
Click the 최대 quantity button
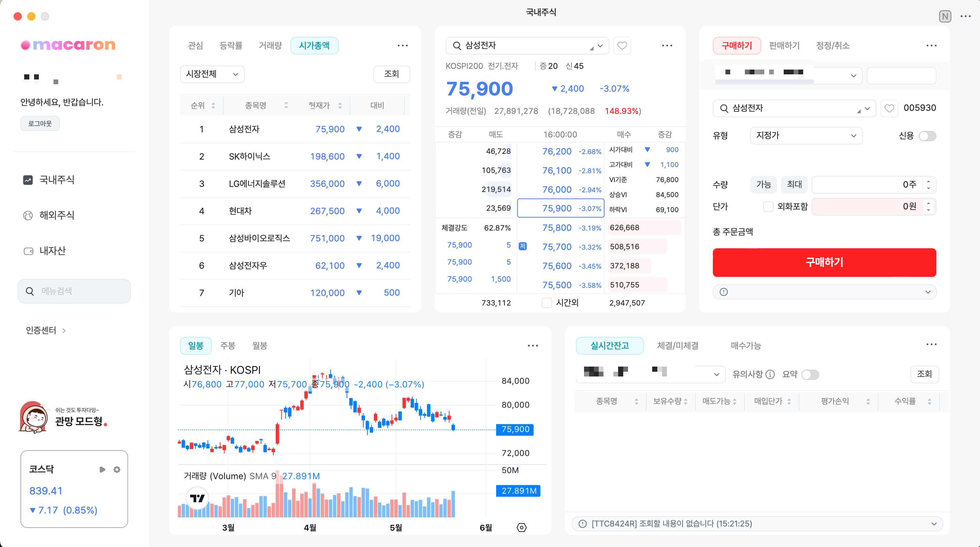[794, 184]
